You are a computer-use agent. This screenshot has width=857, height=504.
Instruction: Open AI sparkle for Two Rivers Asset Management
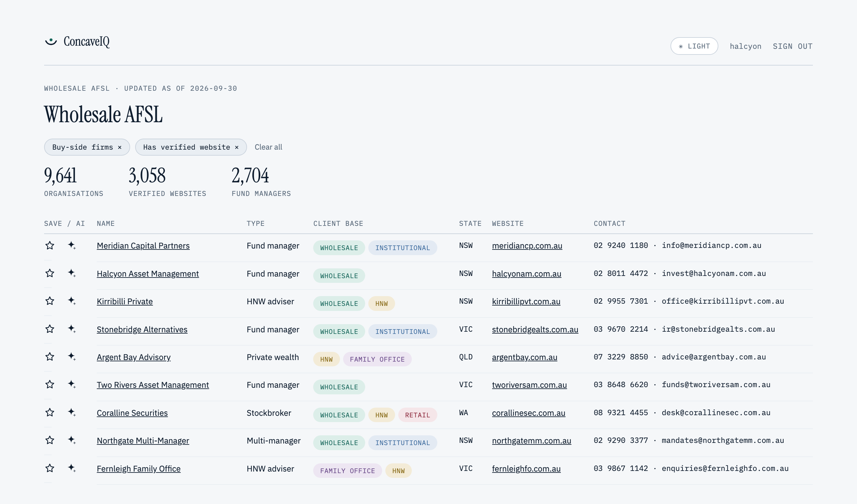pyautogui.click(x=72, y=385)
